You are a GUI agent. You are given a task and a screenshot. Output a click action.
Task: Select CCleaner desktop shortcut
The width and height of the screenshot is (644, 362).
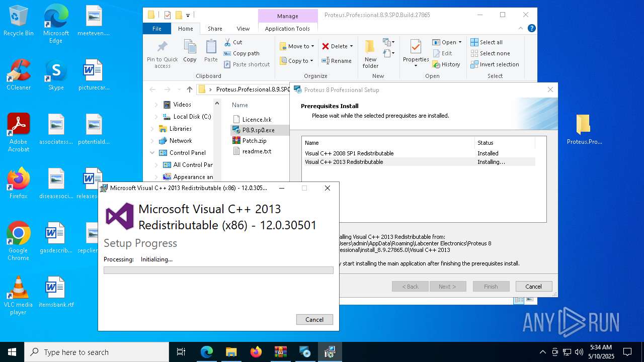19,75
